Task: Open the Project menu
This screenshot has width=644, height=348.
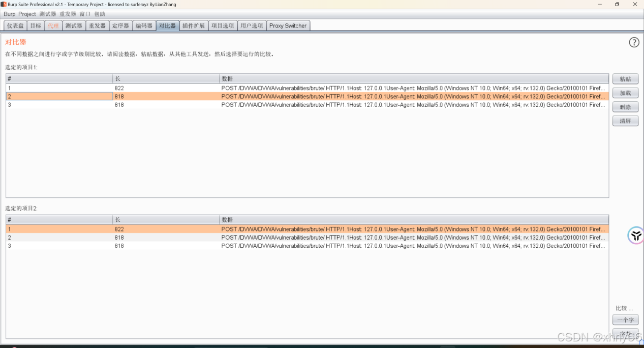Action: point(27,14)
